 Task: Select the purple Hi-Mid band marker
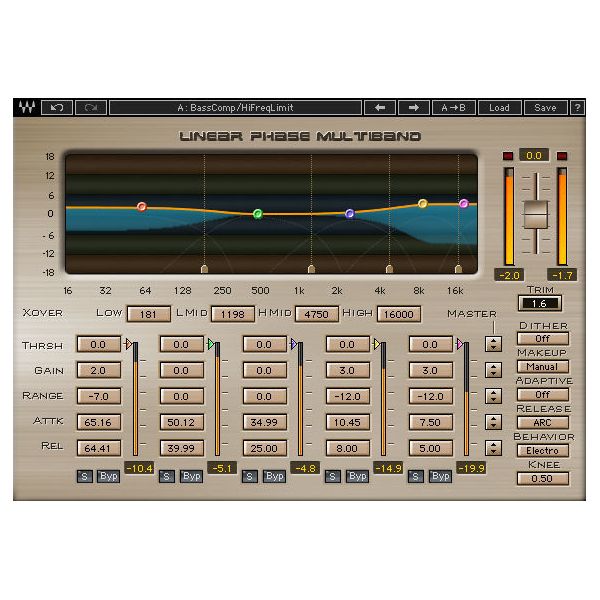click(350, 214)
